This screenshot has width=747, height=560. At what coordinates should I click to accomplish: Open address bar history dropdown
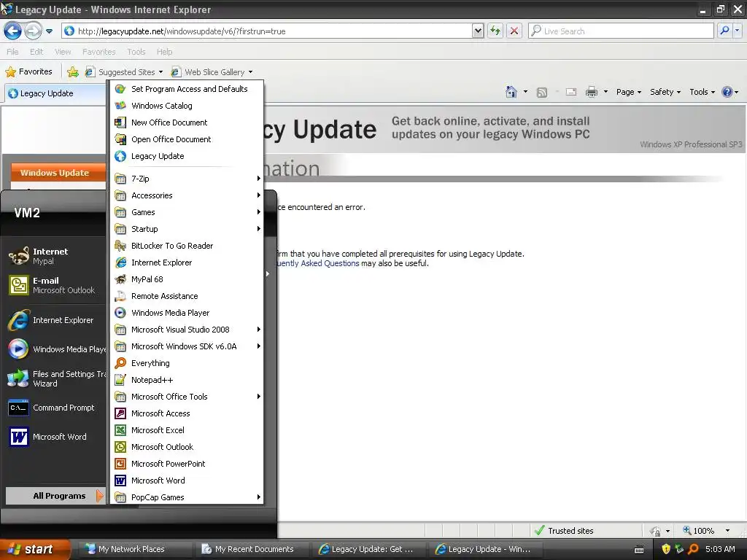pos(478,31)
